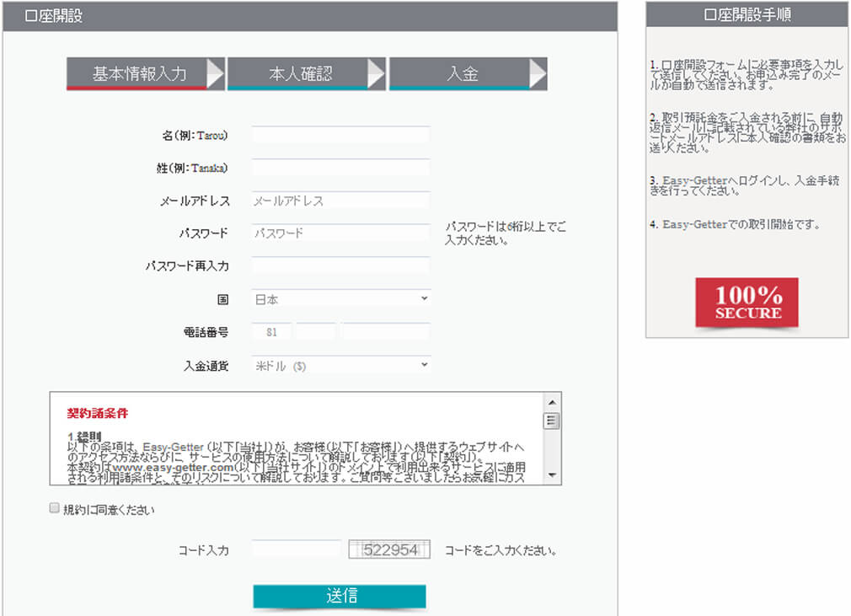Focus the パスワード input field

(x=341, y=233)
